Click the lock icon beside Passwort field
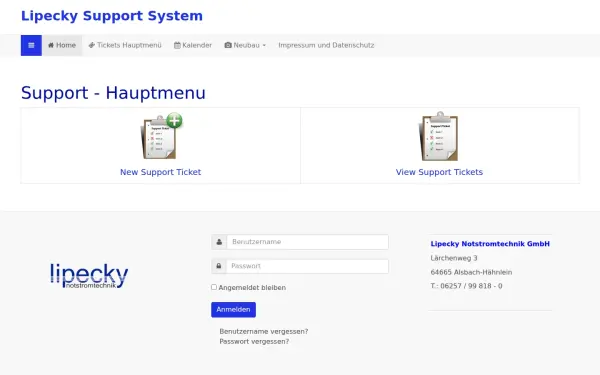This screenshot has width=600, height=375. click(219, 266)
